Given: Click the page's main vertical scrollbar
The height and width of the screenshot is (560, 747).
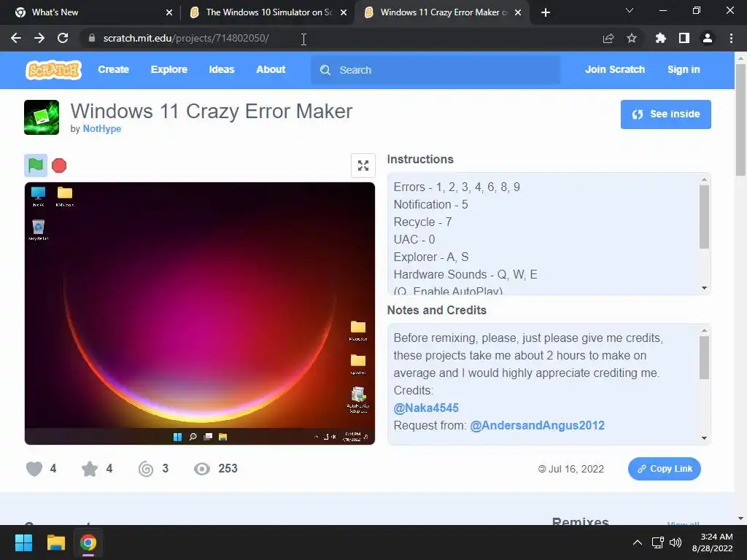Looking at the screenshot, I should click(740, 120).
